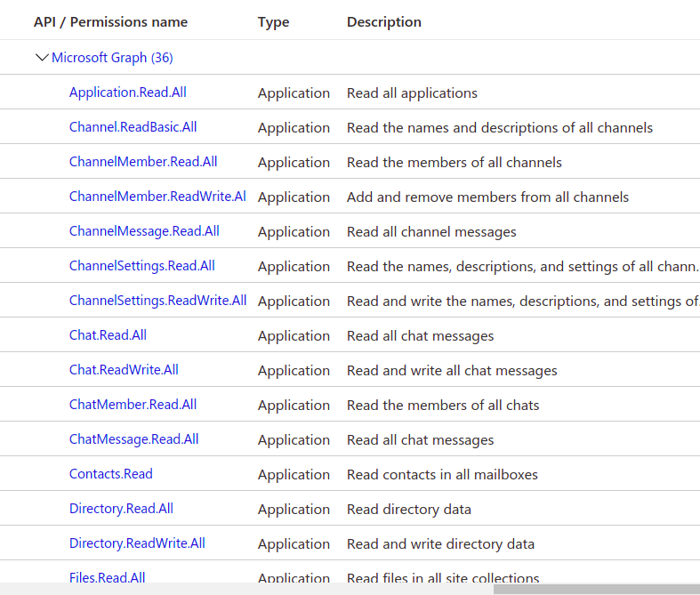Image resolution: width=700 pixels, height=595 pixels.
Task: Select 'Read all channel messages' description
Action: tap(431, 231)
